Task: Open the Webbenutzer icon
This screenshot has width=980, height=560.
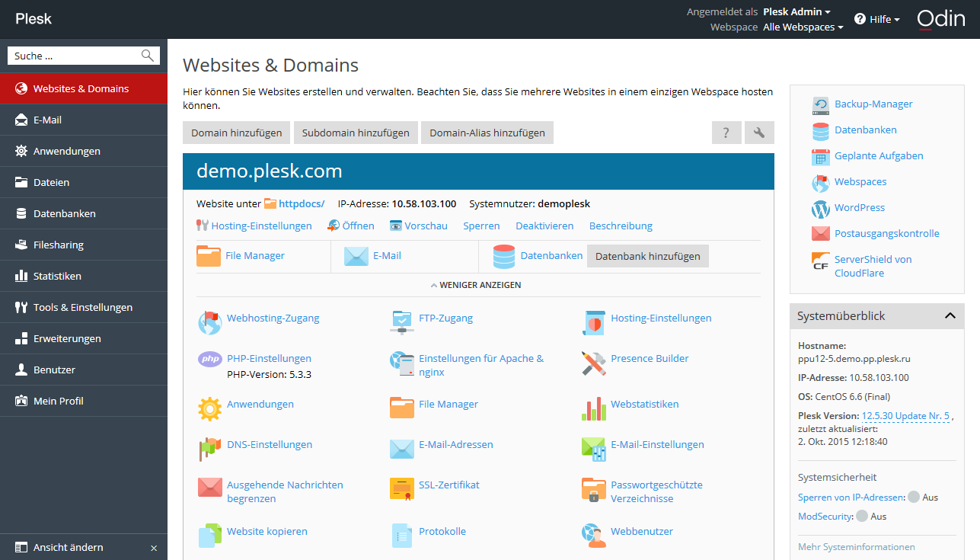Action: click(x=593, y=536)
